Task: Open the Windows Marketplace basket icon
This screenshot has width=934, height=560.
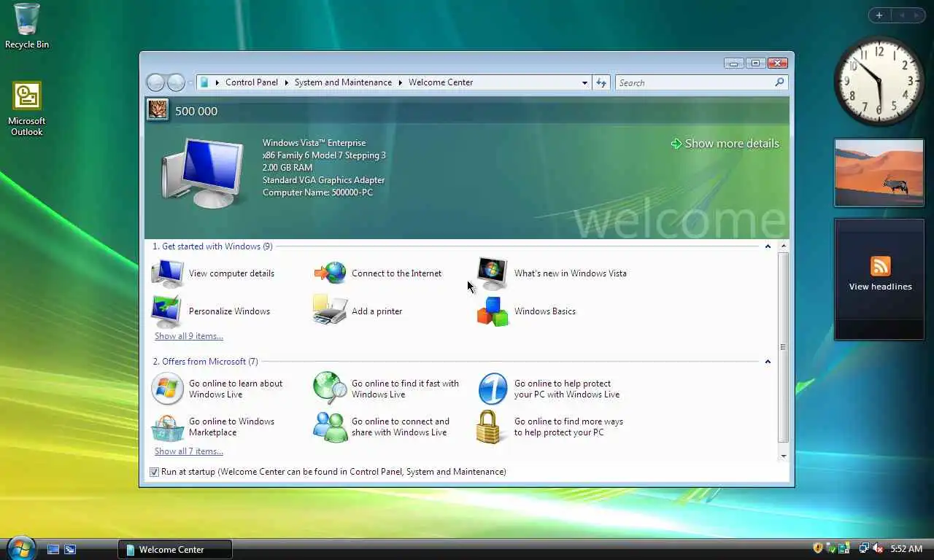Action: [x=167, y=427]
